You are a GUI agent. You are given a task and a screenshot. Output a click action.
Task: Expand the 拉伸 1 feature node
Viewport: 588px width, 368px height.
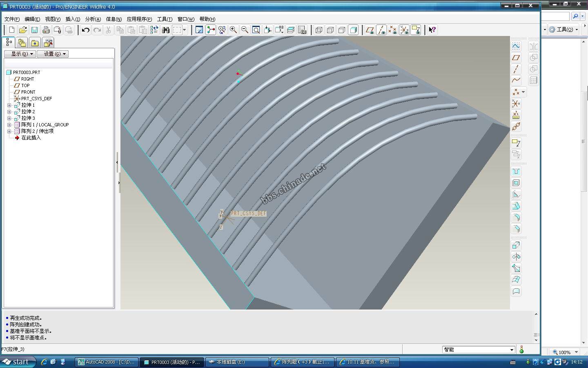(x=9, y=105)
